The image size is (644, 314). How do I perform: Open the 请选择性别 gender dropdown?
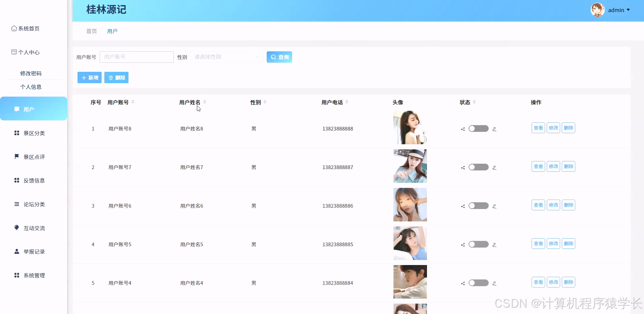coord(227,57)
